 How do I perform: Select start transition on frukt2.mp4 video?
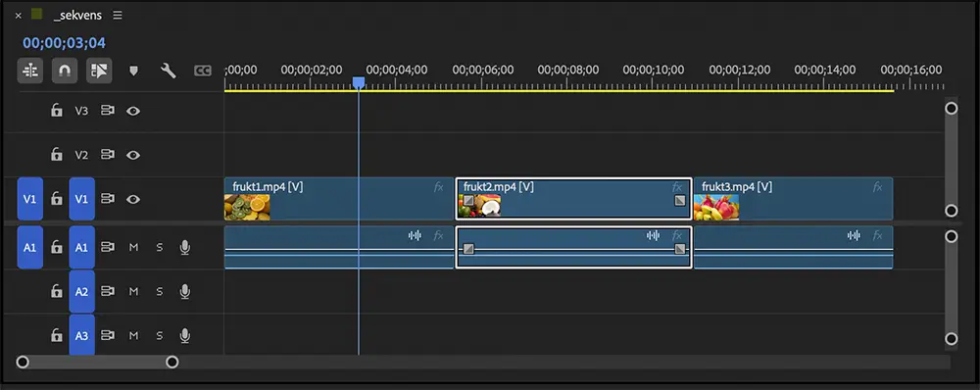[x=468, y=200]
